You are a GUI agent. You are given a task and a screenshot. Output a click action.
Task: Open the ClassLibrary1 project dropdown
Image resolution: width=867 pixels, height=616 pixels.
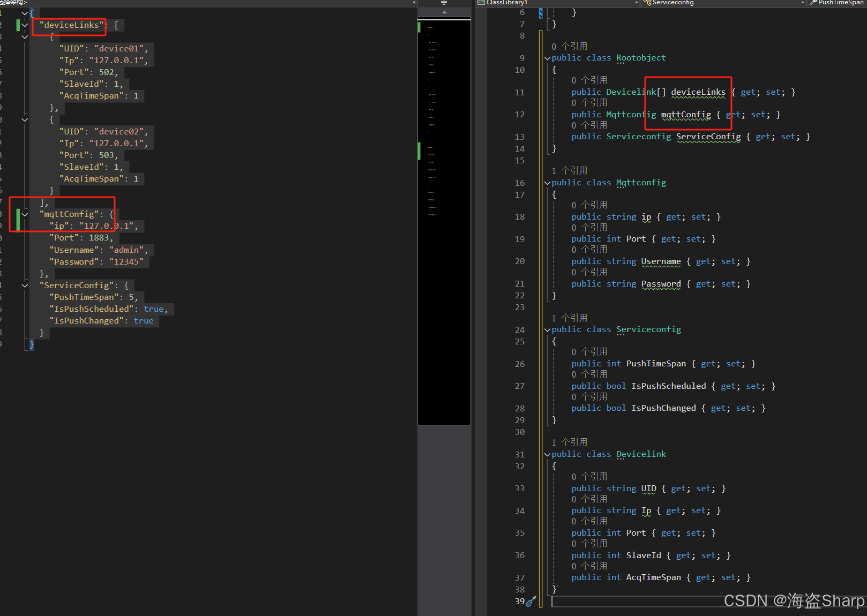point(636,3)
